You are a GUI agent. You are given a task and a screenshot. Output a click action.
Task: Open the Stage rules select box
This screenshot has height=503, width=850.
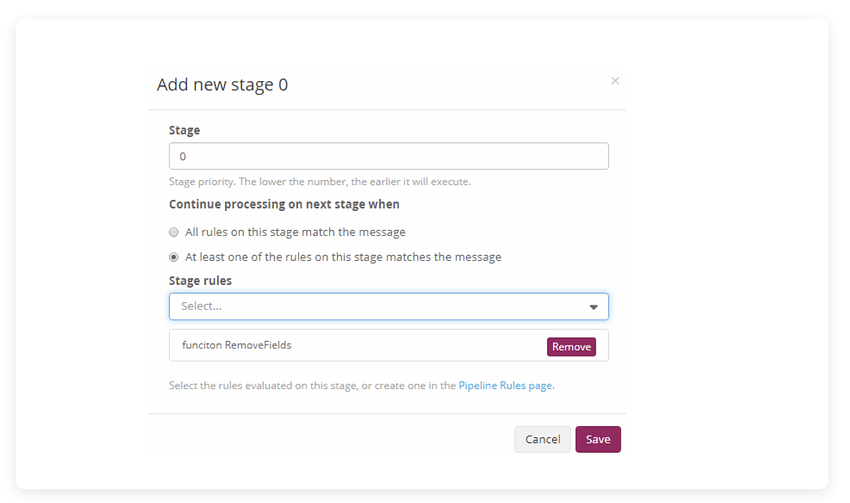click(x=389, y=307)
